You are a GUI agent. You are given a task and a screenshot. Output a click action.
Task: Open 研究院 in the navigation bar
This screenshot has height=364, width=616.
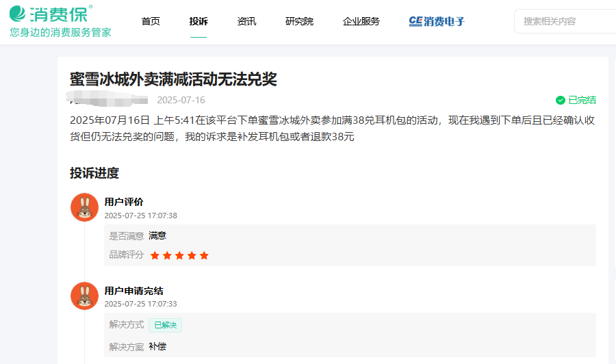tap(299, 21)
